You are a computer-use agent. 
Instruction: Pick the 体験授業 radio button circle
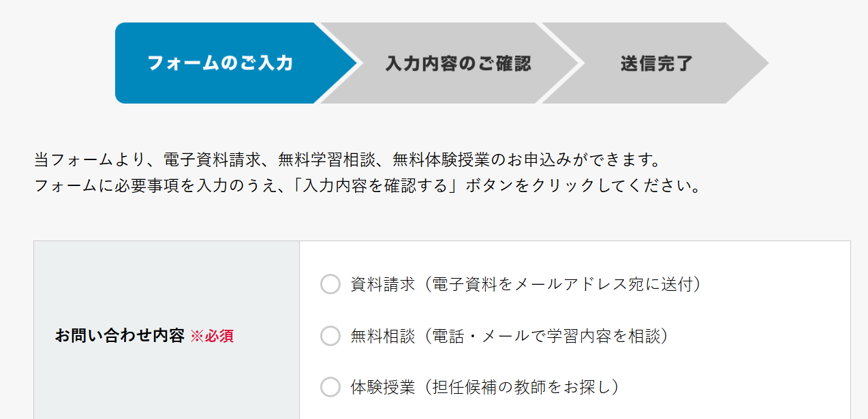coord(330,387)
